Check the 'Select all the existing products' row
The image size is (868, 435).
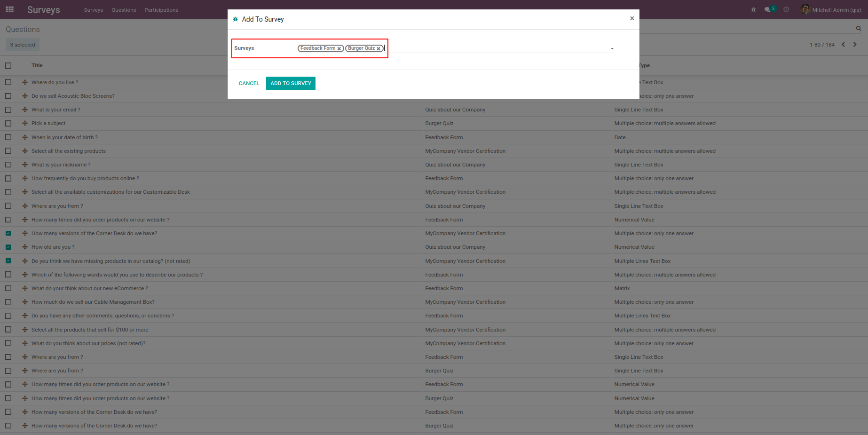[8, 151]
